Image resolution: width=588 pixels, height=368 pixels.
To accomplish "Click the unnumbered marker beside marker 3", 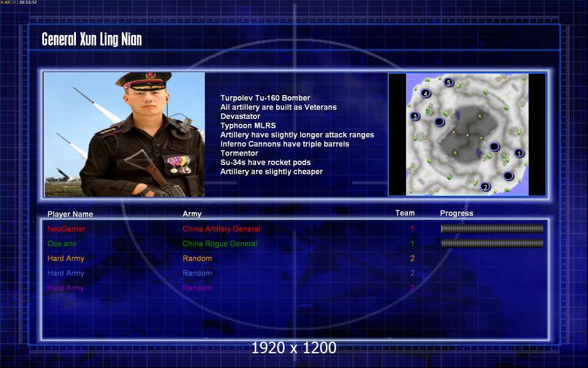I will (x=439, y=122).
